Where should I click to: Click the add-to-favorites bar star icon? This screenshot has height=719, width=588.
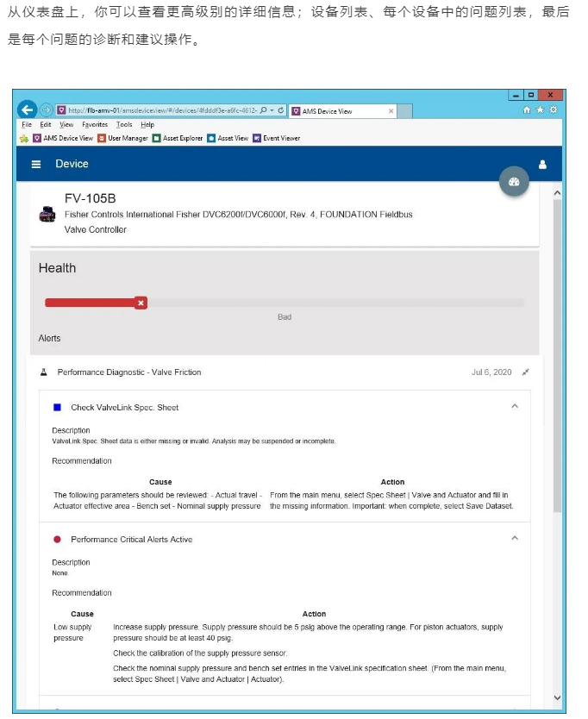pyautogui.click(x=24, y=139)
